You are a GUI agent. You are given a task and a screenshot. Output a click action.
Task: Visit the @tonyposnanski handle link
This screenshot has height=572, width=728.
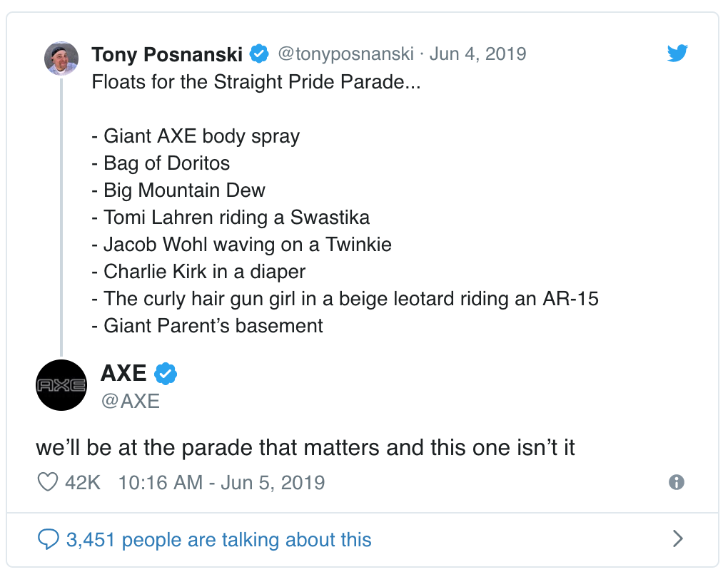tap(345, 53)
